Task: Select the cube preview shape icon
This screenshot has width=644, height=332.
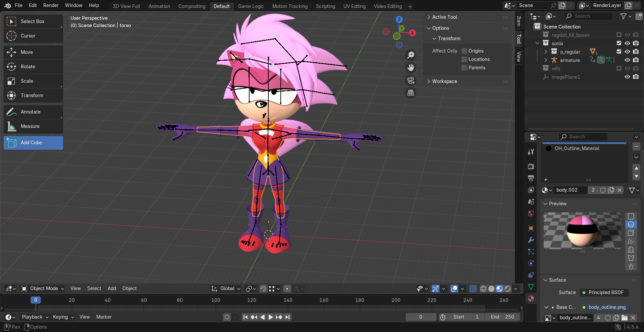Action: (x=631, y=233)
